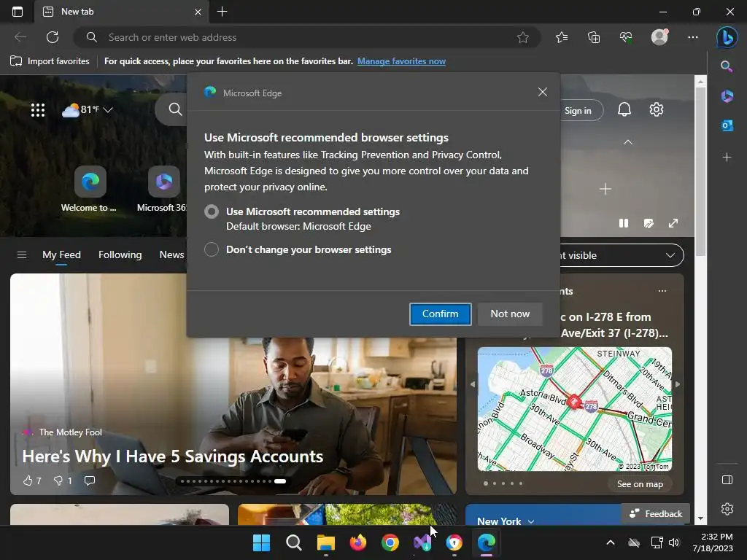Launch Firefox from the taskbar
Viewport: 747px width, 560px height.
point(357,542)
